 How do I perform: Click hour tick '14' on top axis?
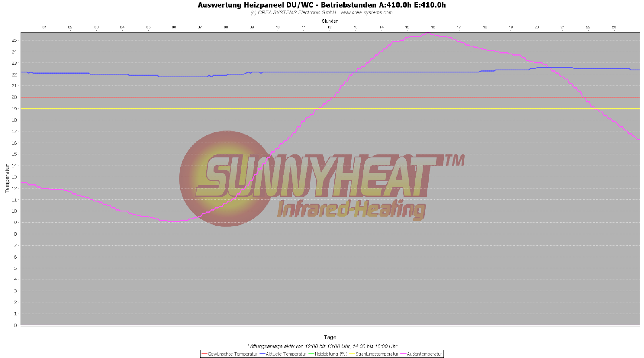pos(381,27)
